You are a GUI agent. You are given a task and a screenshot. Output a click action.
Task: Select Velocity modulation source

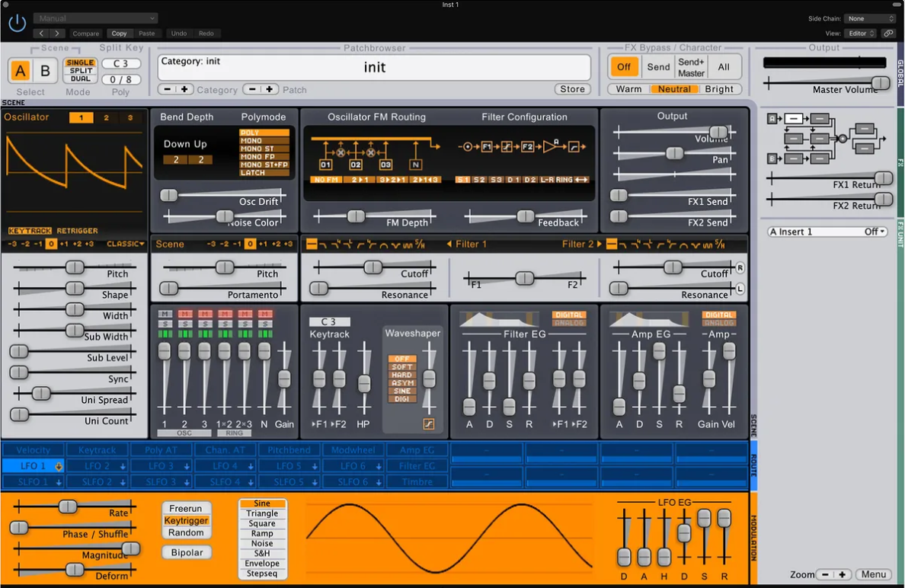[33, 450]
